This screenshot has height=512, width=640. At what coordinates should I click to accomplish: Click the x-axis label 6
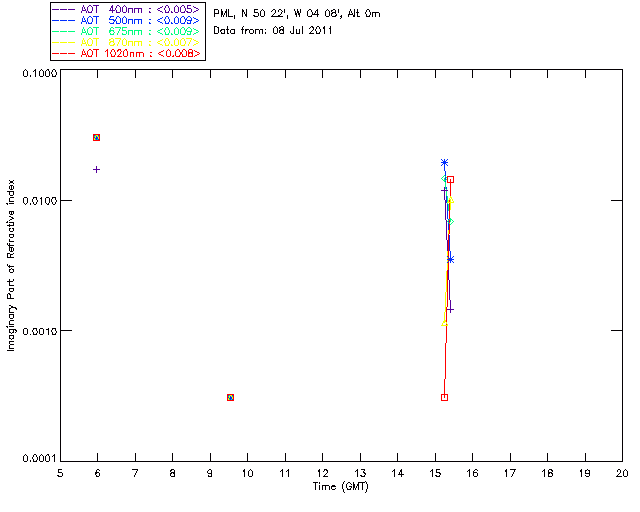click(98, 473)
